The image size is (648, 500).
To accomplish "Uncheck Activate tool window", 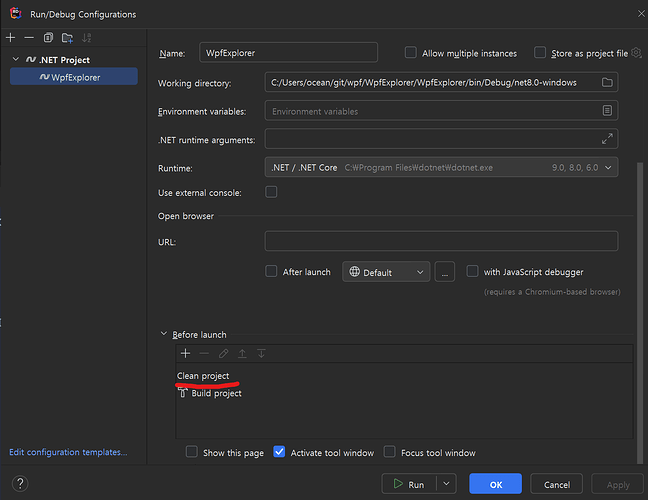I will pyautogui.click(x=279, y=452).
